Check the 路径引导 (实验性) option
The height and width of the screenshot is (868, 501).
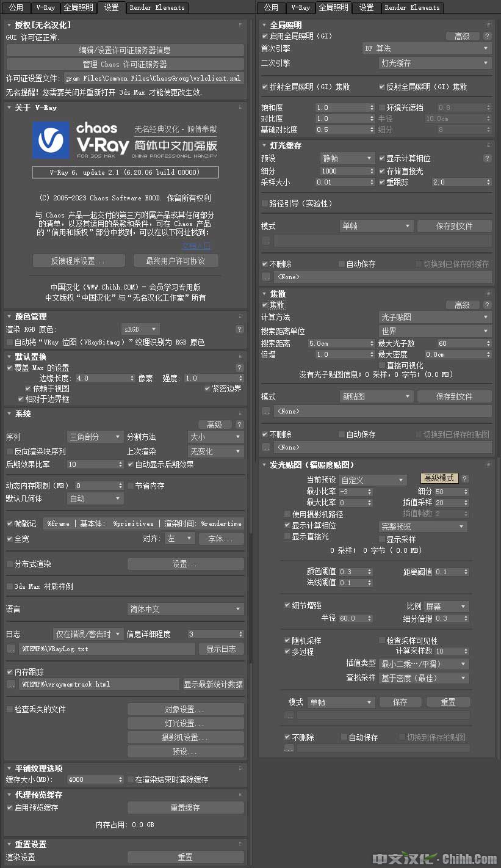click(x=265, y=203)
